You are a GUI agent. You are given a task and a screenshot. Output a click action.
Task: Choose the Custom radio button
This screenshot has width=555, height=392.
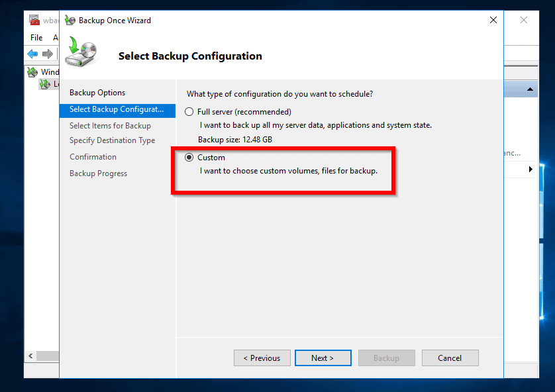click(189, 158)
